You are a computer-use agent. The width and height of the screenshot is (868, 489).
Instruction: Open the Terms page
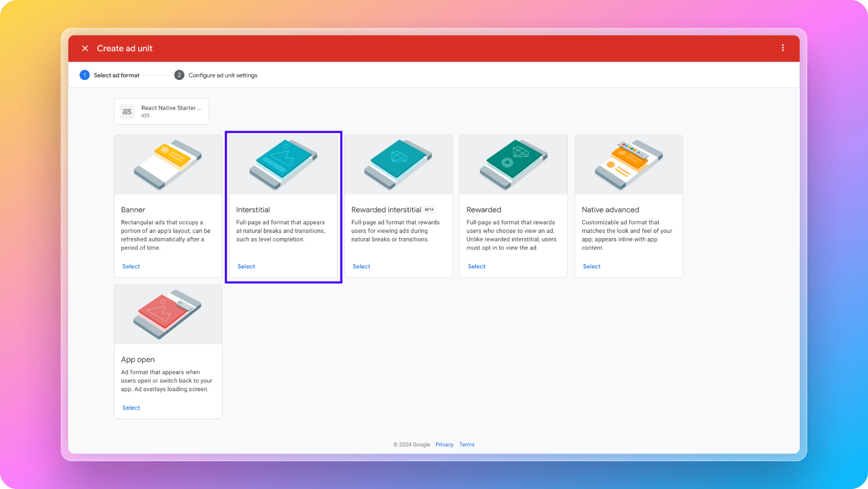(466, 444)
